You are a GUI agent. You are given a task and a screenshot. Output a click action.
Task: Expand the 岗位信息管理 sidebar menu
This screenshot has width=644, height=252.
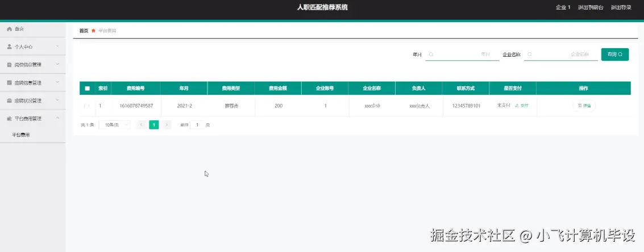33,65
